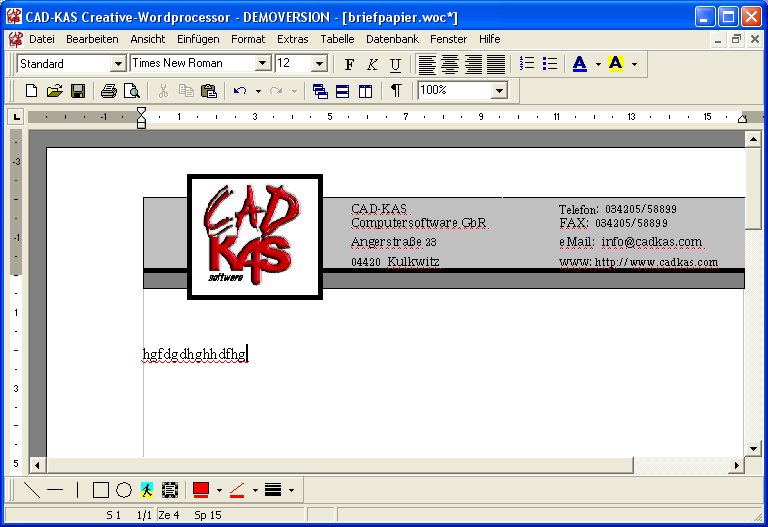This screenshot has height=527, width=768.
Task: Insert picture using the running figure icon
Action: click(147, 490)
